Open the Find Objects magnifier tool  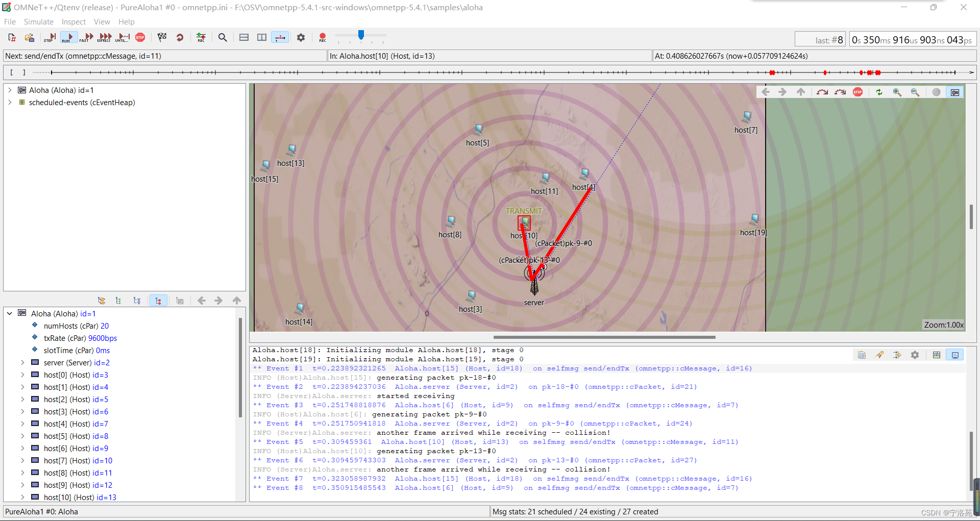point(223,37)
